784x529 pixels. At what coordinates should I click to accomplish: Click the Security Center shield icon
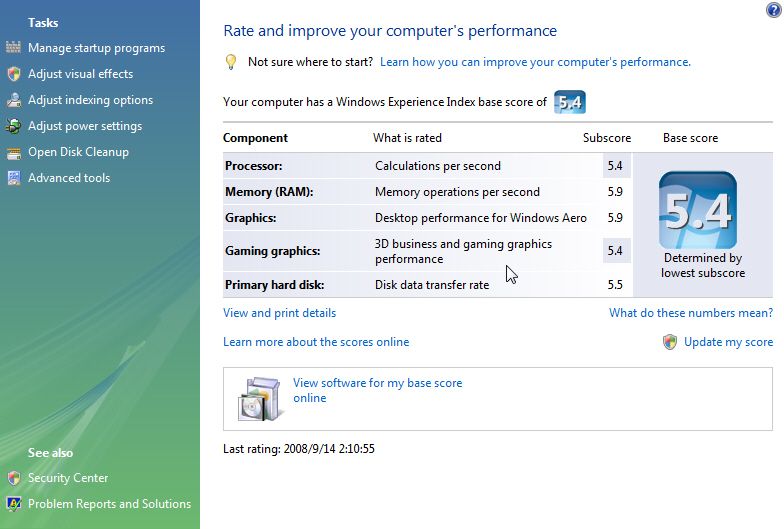click(x=14, y=478)
